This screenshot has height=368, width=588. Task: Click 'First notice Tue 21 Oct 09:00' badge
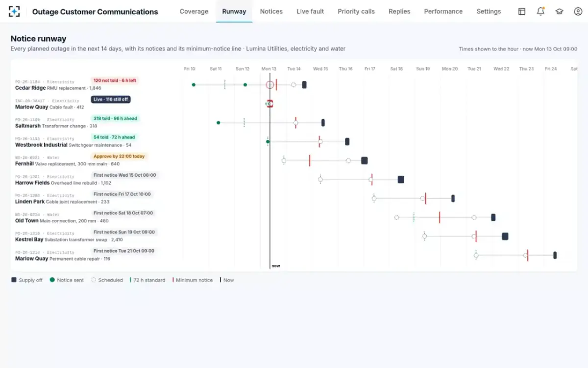tap(123, 251)
